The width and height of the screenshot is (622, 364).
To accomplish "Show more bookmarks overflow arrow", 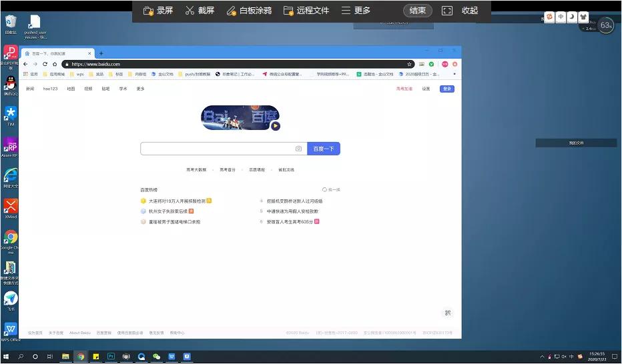I will tap(454, 74).
